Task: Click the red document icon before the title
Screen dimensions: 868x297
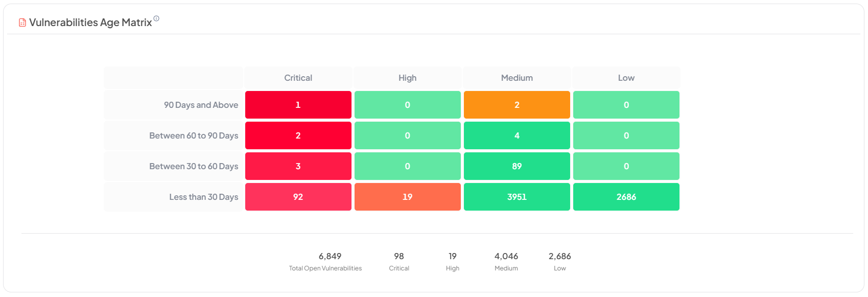Action: [x=22, y=22]
